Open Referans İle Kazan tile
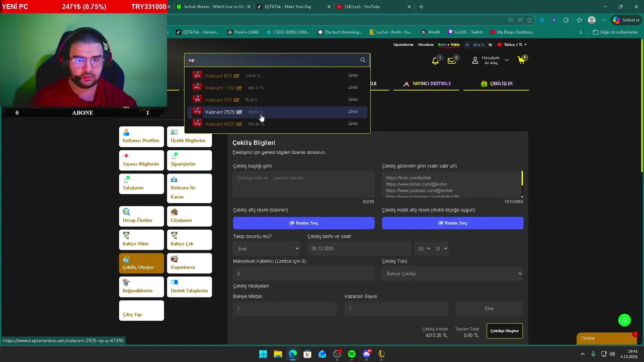Image resolution: width=644 pixels, height=362 pixels. click(189, 188)
